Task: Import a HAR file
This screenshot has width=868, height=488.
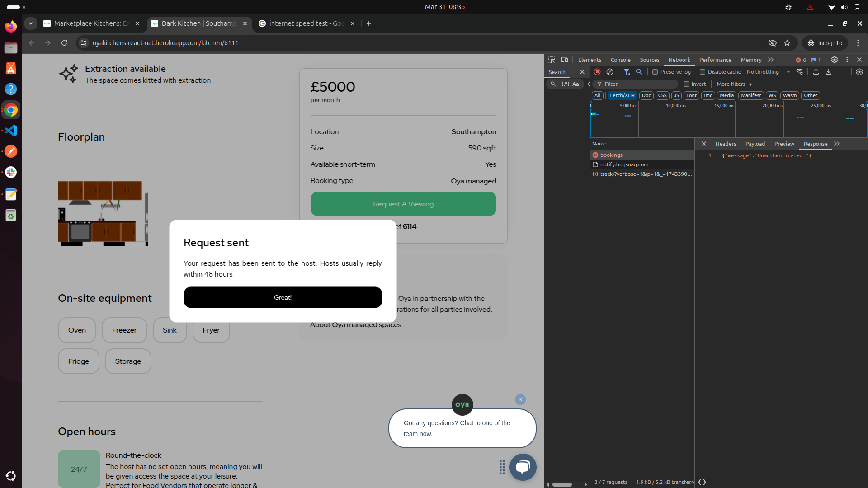Action: 816,72
